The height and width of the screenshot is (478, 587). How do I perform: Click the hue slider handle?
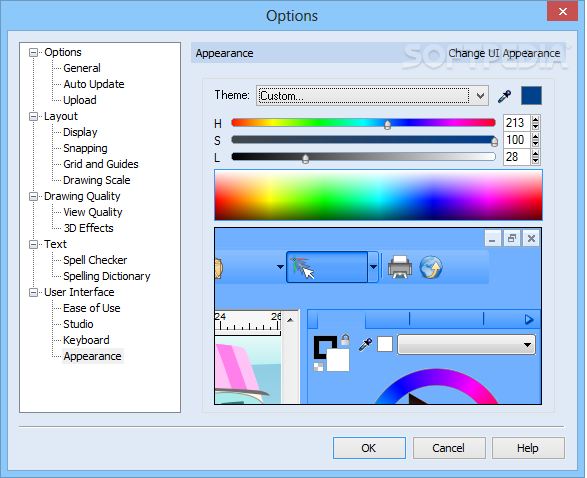[387, 125]
